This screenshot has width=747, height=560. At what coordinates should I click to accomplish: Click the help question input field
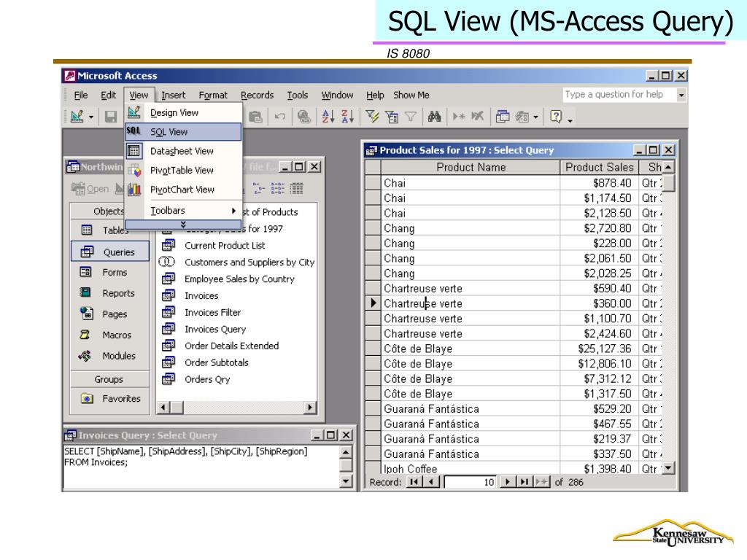point(619,94)
